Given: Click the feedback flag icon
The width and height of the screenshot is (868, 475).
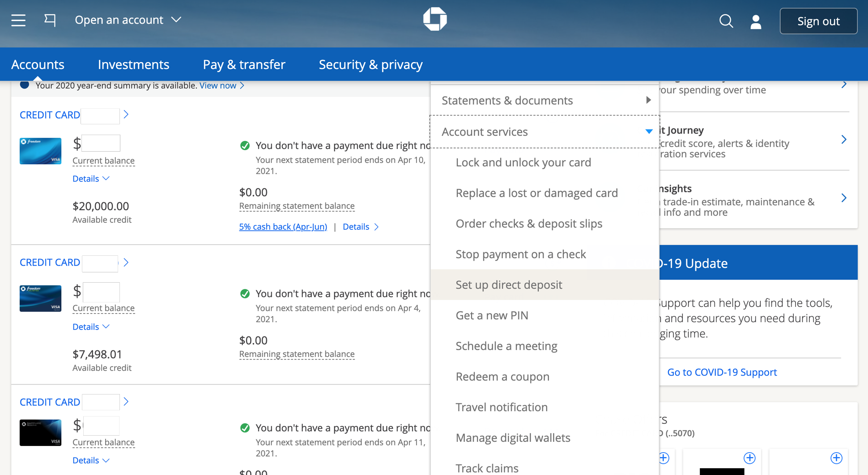Looking at the screenshot, I should [50, 20].
